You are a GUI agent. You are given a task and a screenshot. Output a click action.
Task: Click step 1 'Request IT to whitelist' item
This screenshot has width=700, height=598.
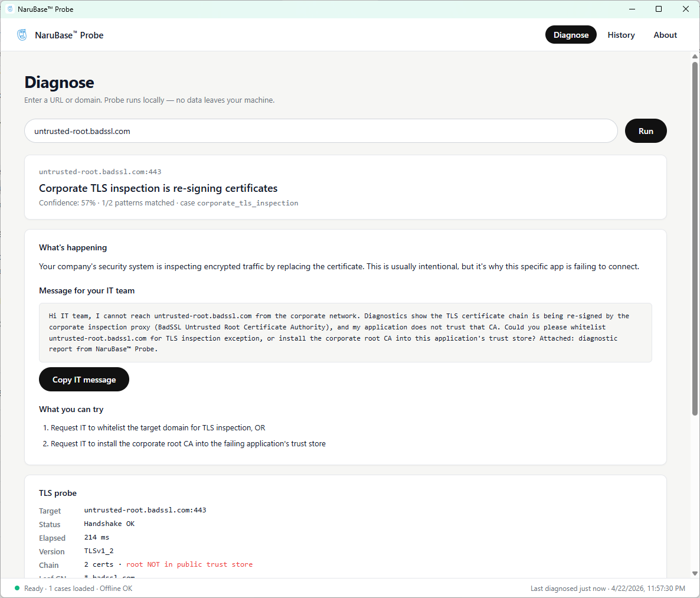(x=153, y=428)
